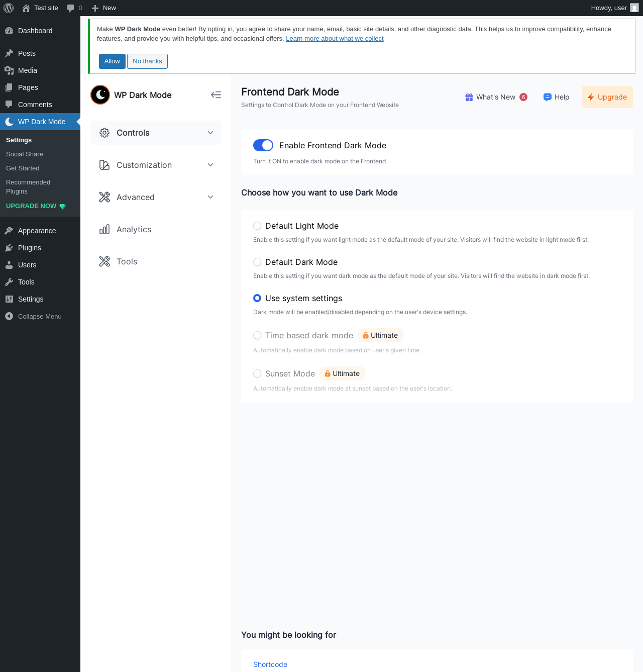Click the user avatar in the top right
643x672 pixels.
634,8
